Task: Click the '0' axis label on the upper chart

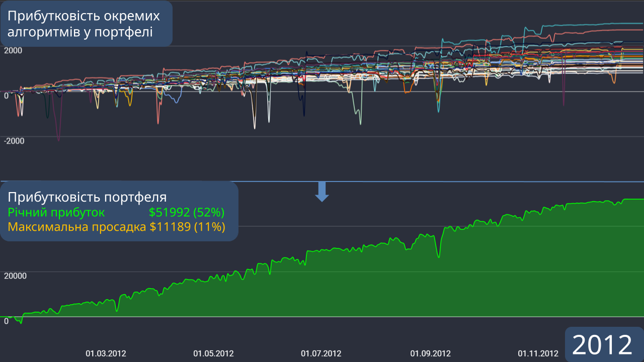Action: (7, 96)
